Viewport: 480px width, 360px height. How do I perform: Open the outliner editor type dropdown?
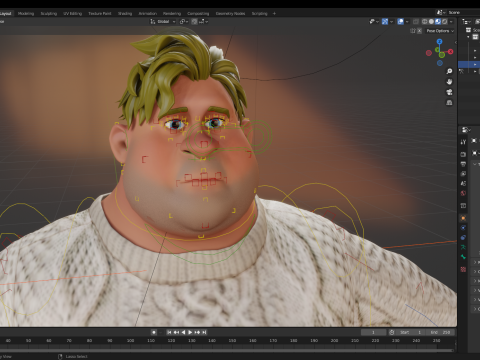[x=466, y=21]
